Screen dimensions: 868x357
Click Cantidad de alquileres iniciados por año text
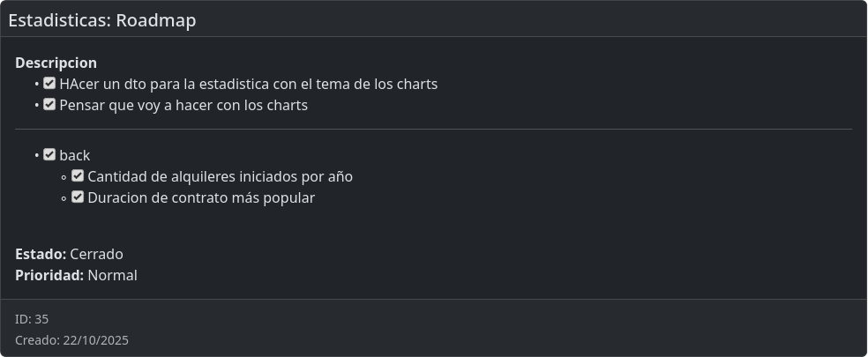tap(220, 177)
